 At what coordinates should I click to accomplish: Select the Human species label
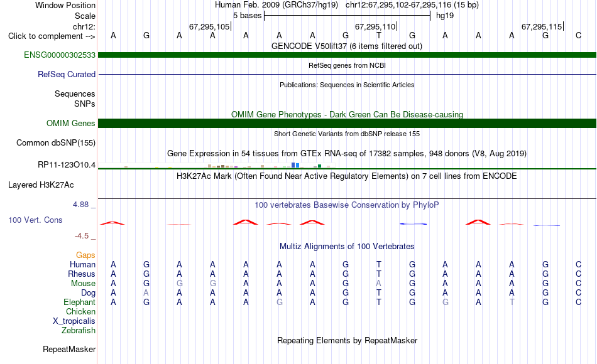click(x=82, y=264)
